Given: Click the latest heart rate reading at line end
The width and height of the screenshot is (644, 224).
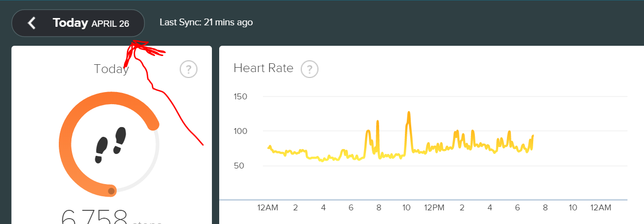Looking at the screenshot, I should [533, 136].
